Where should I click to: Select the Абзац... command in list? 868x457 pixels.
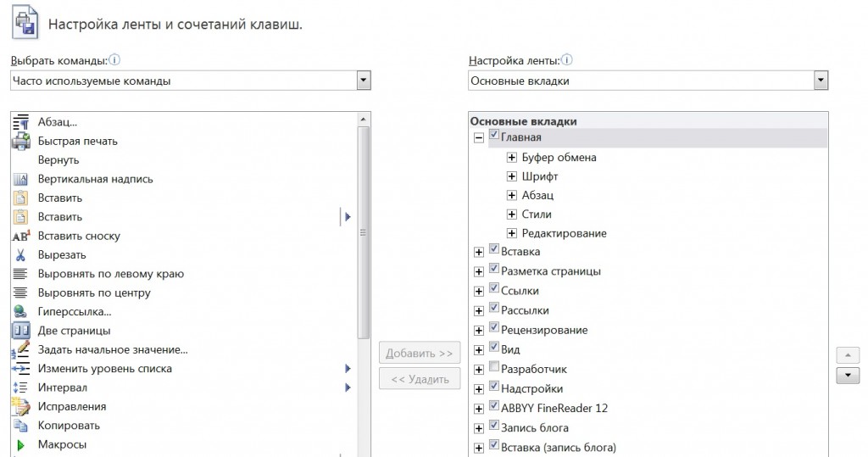click(58, 123)
